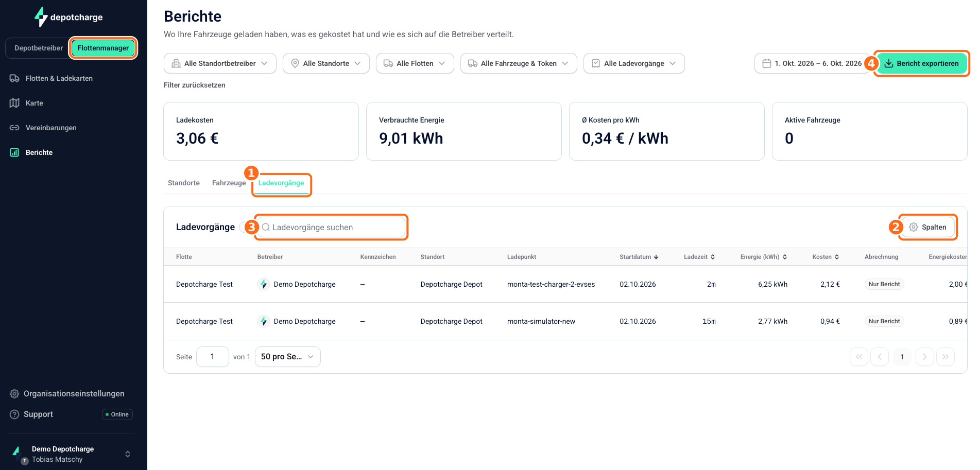Go to first page arrow
Screen dimensions: 980x470
tap(858, 357)
